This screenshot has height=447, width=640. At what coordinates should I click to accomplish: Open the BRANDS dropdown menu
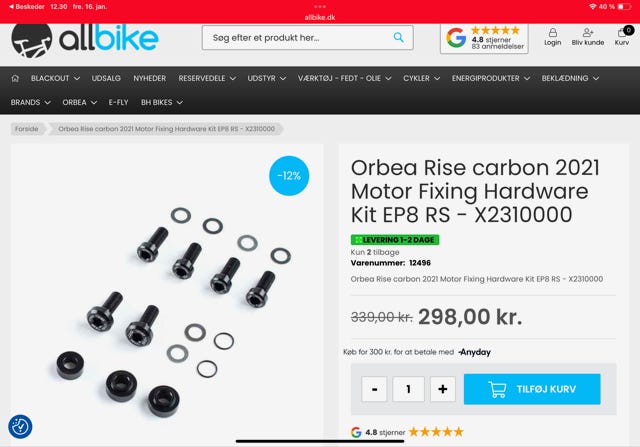coord(31,102)
